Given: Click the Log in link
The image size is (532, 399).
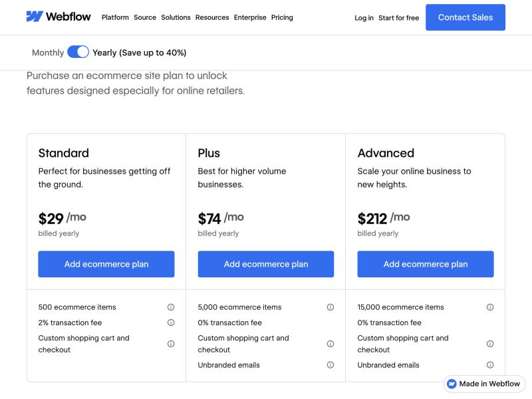Looking at the screenshot, I should point(364,18).
